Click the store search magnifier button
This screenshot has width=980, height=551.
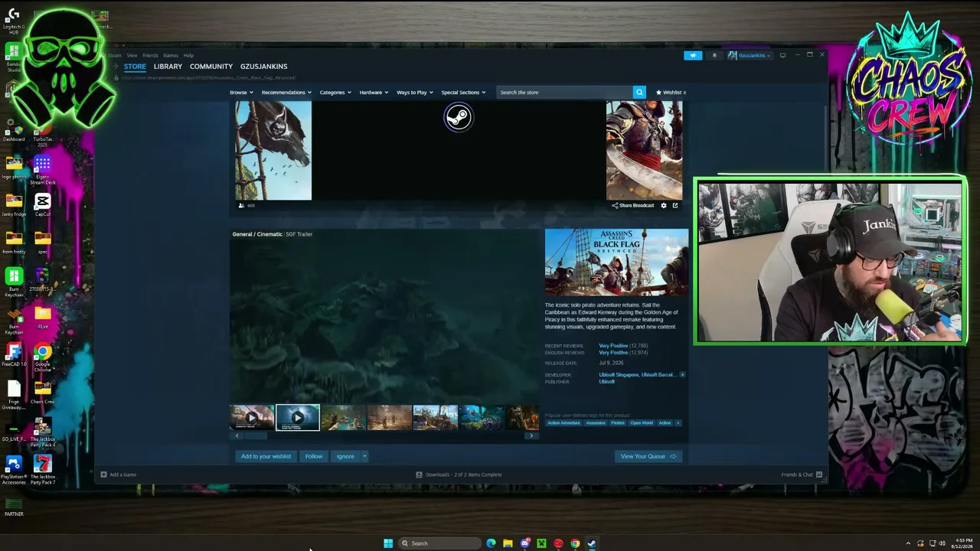[x=639, y=92]
